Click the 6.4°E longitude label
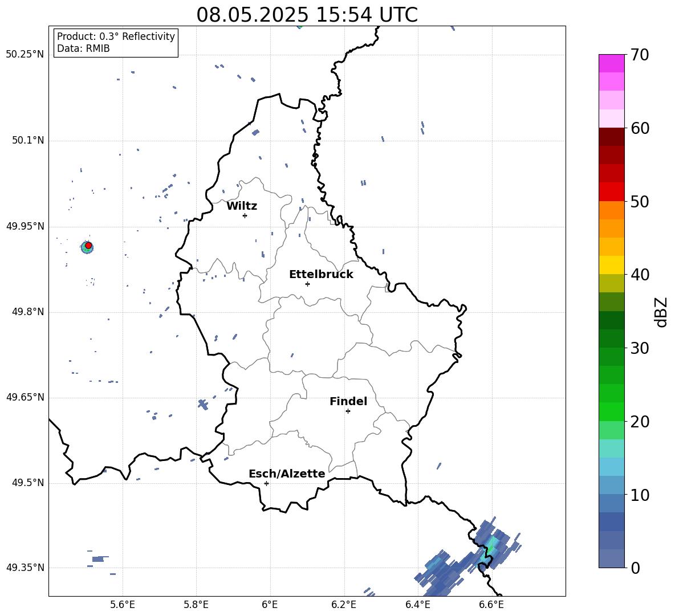The image size is (675, 616). (x=417, y=605)
